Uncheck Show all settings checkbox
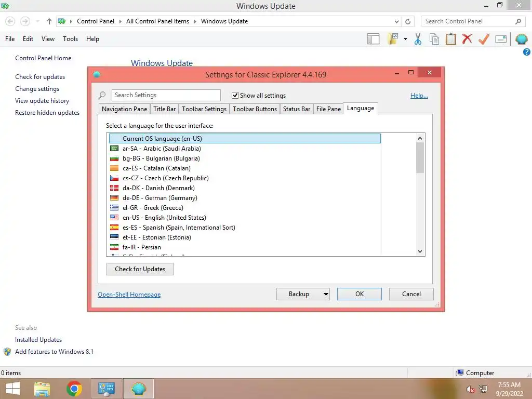532x399 pixels. point(235,96)
